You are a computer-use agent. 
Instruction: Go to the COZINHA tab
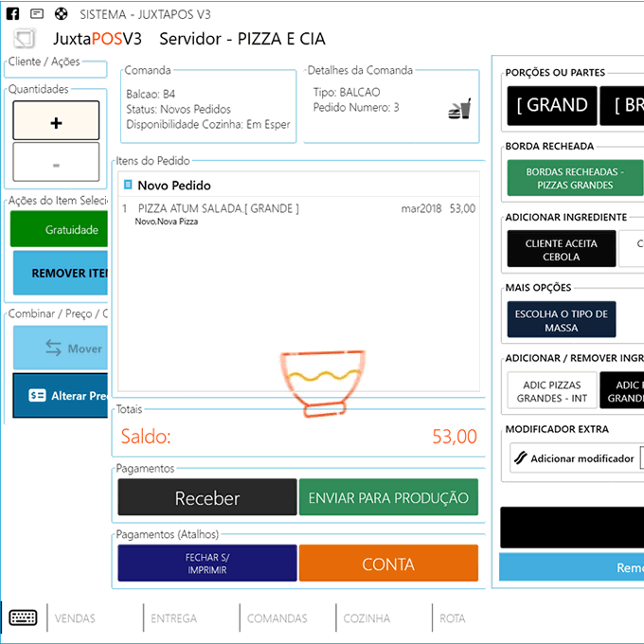click(x=367, y=618)
